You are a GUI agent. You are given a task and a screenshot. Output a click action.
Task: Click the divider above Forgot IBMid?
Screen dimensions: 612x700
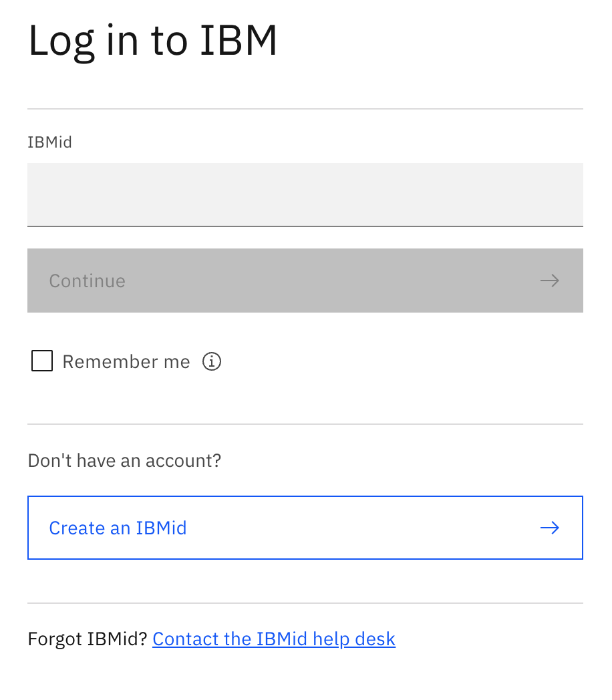(305, 603)
